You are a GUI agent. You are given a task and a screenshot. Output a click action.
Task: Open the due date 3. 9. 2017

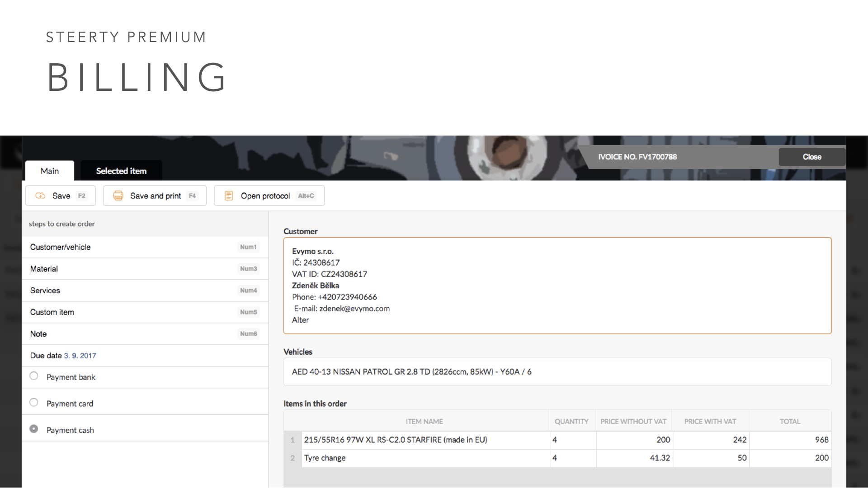click(x=80, y=356)
